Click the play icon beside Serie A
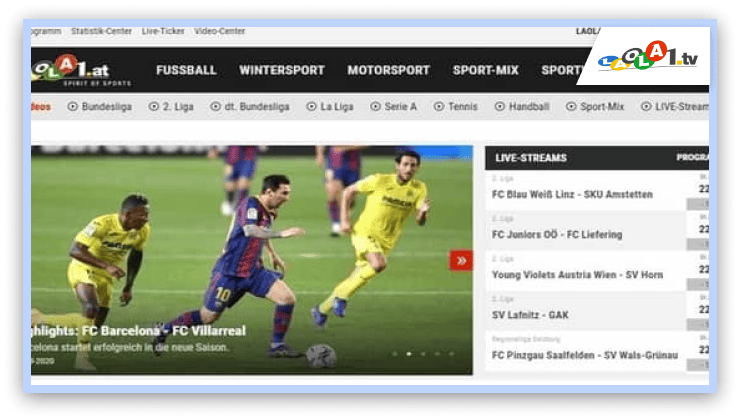The height and width of the screenshot is (420, 740). click(x=375, y=107)
